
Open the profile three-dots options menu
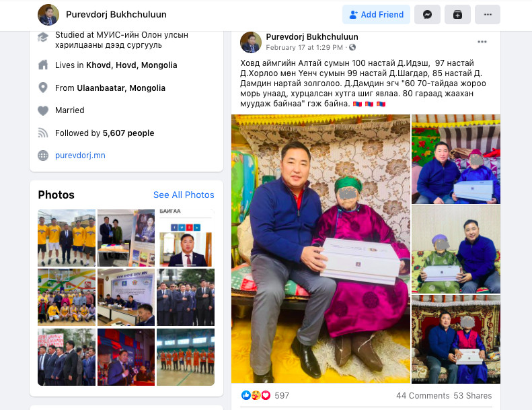pos(488,15)
